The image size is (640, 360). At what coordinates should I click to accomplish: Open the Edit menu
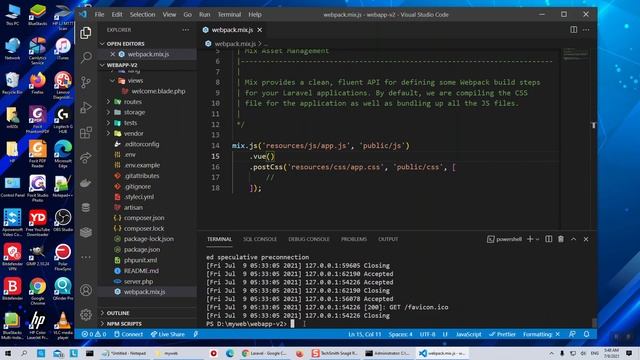tap(117, 14)
